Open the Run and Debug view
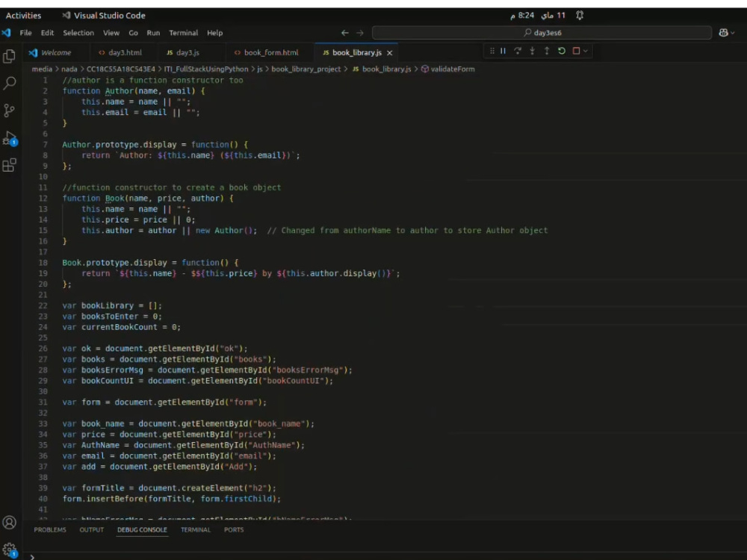The width and height of the screenshot is (747, 560). click(x=9, y=138)
